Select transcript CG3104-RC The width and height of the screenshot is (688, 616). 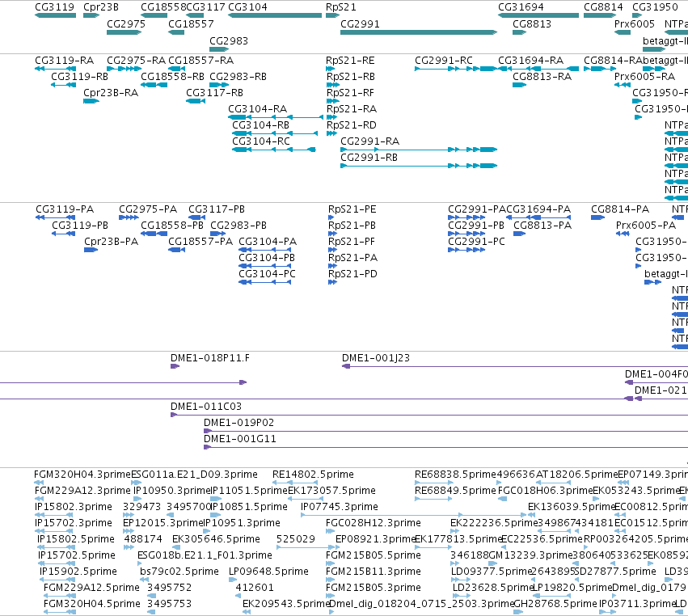click(274, 150)
